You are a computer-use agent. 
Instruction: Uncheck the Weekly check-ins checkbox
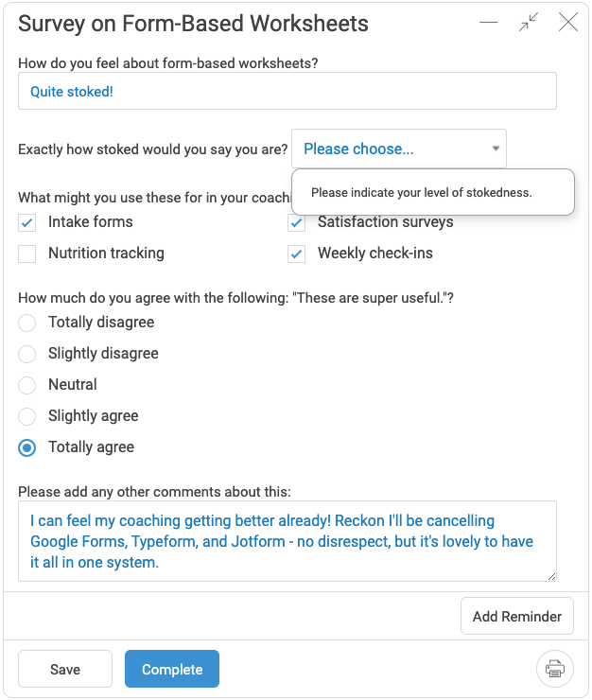pos(296,254)
